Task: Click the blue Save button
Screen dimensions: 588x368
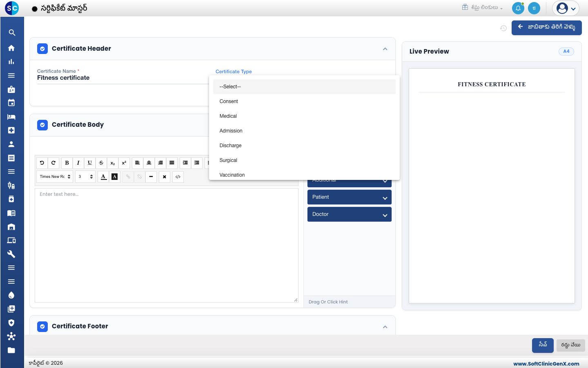Action: tap(543, 345)
